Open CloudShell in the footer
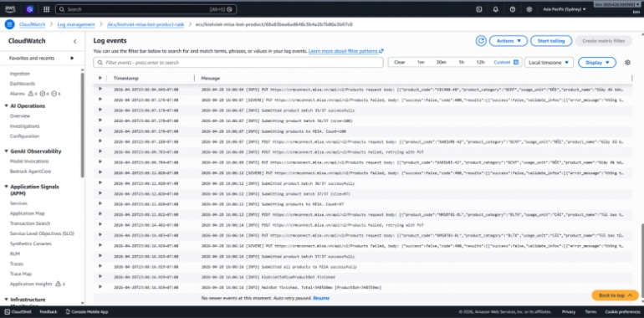Viewport: 644px width, 318px height. click(x=18, y=312)
